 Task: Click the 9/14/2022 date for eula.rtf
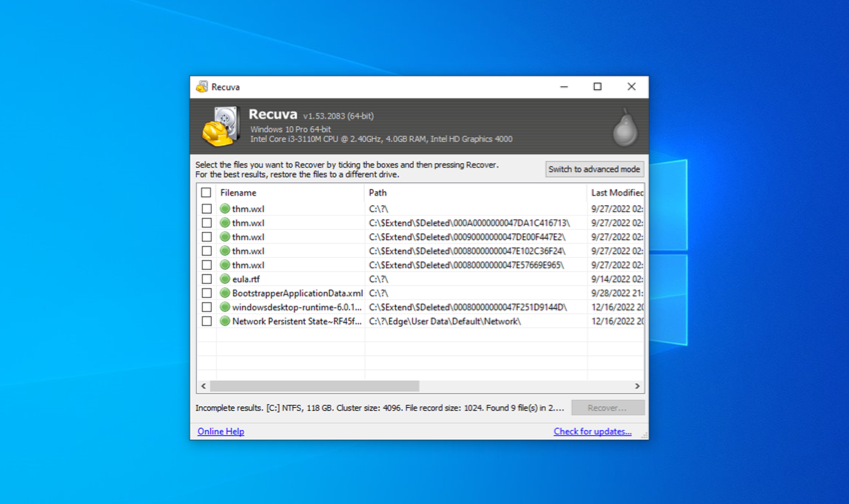(617, 279)
